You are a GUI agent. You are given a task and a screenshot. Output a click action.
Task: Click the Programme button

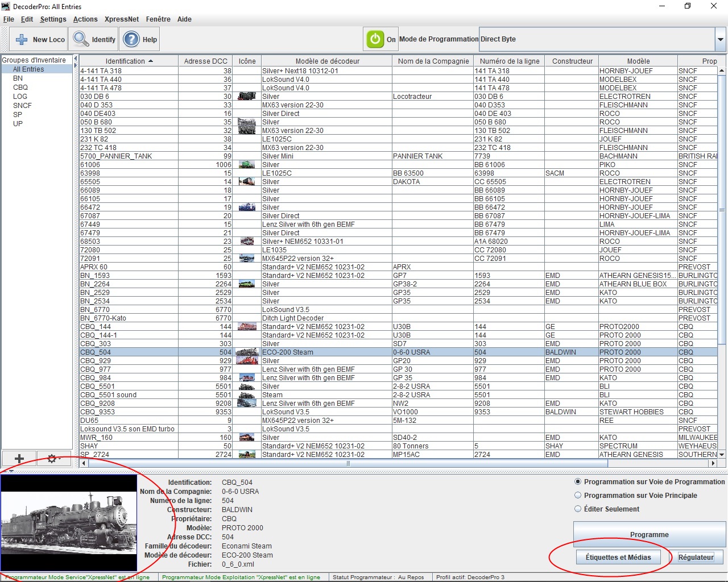click(x=650, y=535)
